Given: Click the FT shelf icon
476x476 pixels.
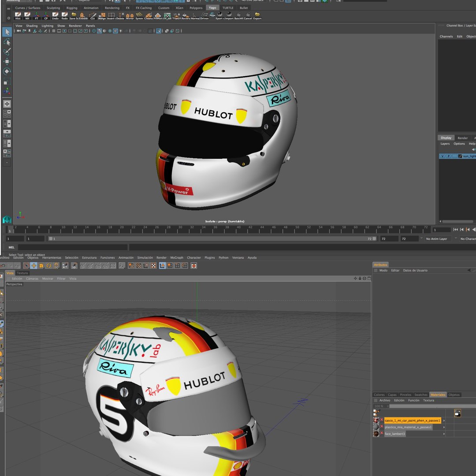Looking at the screenshot, I should (x=37, y=16).
